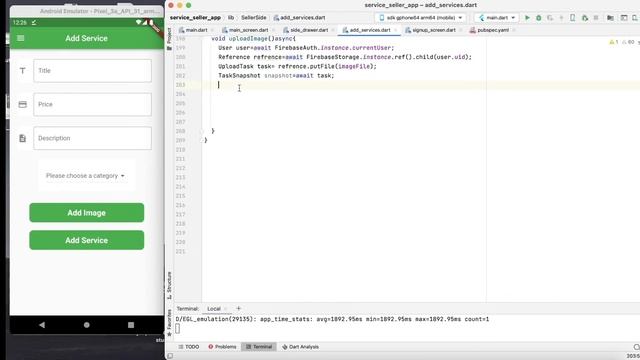The width and height of the screenshot is (640, 360).
Task: Click the green Add Service button
Action: [x=87, y=240]
